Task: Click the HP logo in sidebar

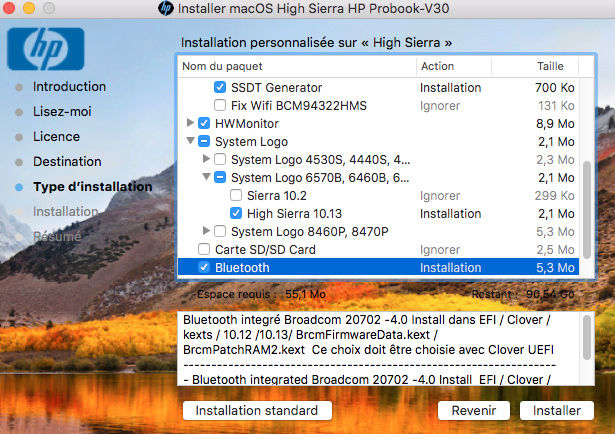Action: tap(45, 49)
